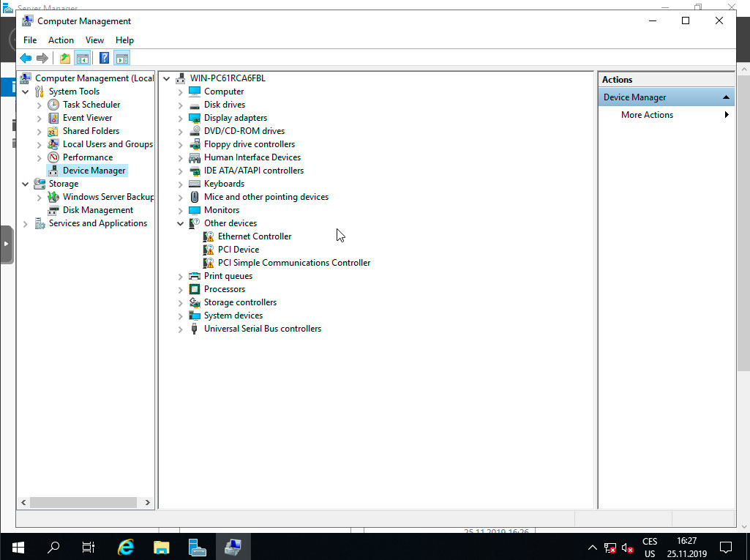Click More Actions in the Actions pane

pos(648,114)
